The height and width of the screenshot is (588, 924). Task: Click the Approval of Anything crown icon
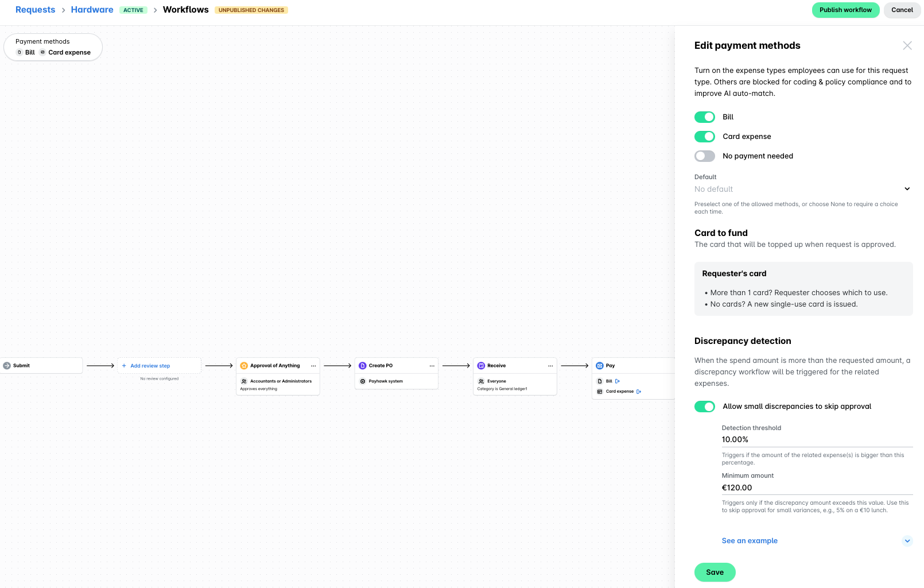(x=244, y=365)
